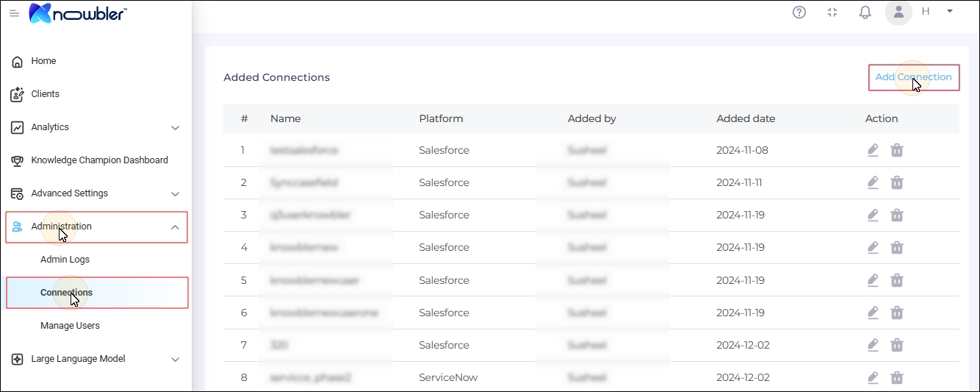Expand the Analytics menu chevron
The image size is (980, 392).
tap(175, 128)
